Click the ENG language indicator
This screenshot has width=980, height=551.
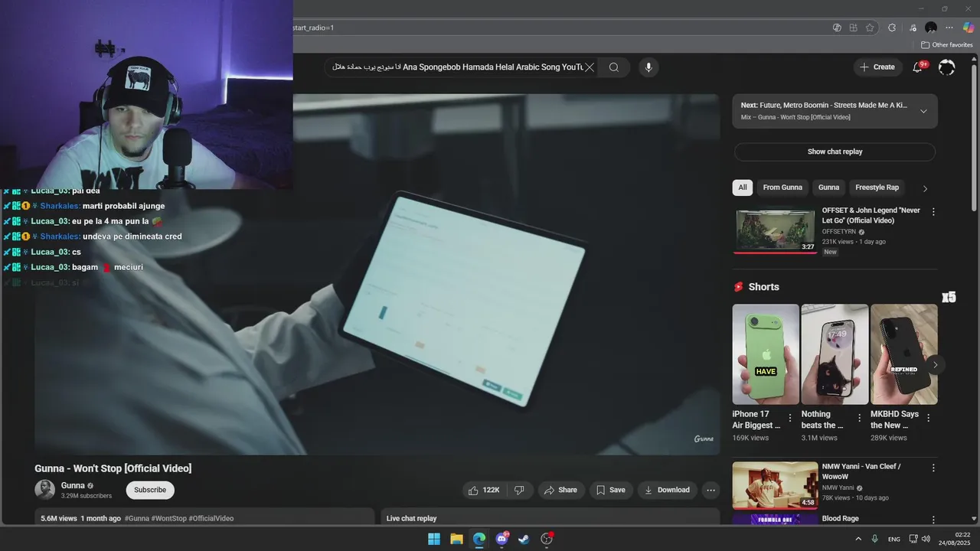tap(894, 539)
